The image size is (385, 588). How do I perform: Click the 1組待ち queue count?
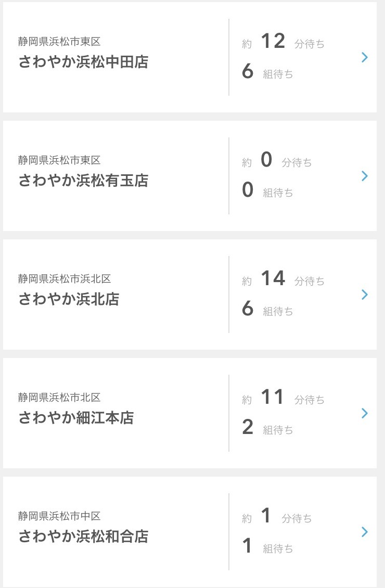pyautogui.click(x=267, y=547)
